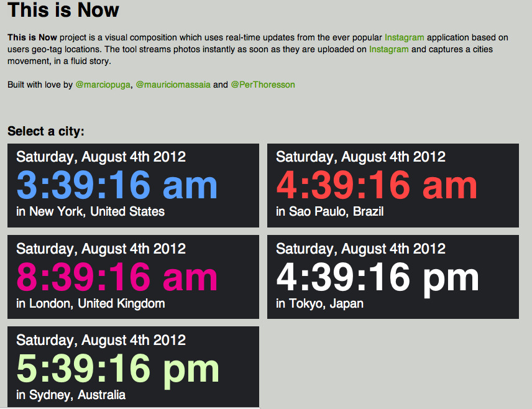532x409 pixels.
Task: Open the second Instagram link
Action: click(388, 49)
